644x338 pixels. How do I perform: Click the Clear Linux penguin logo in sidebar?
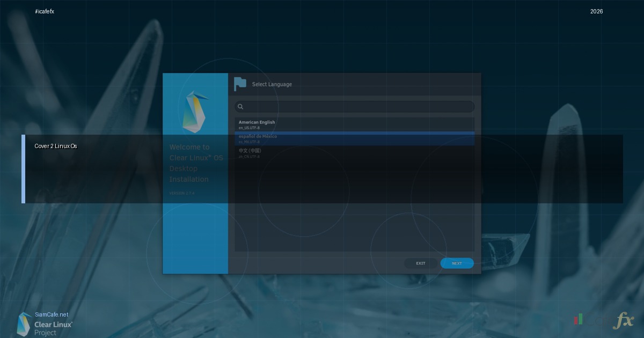tap(196, 112)
